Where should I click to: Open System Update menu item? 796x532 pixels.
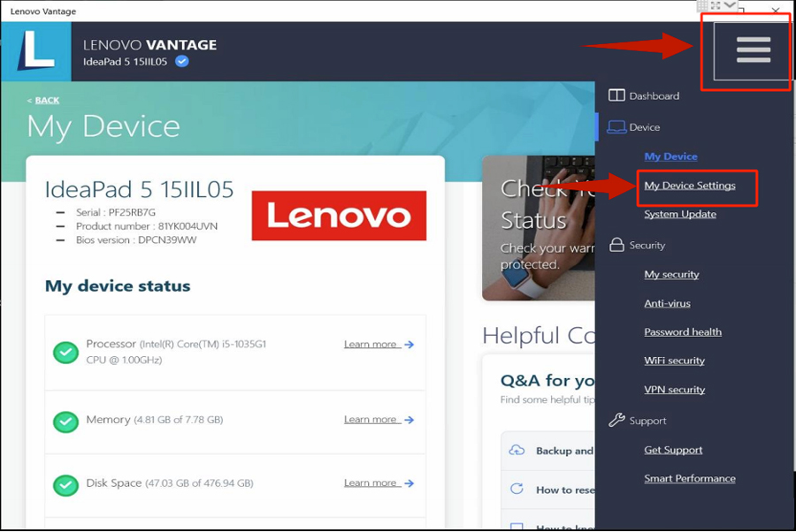tap(680, 214)
